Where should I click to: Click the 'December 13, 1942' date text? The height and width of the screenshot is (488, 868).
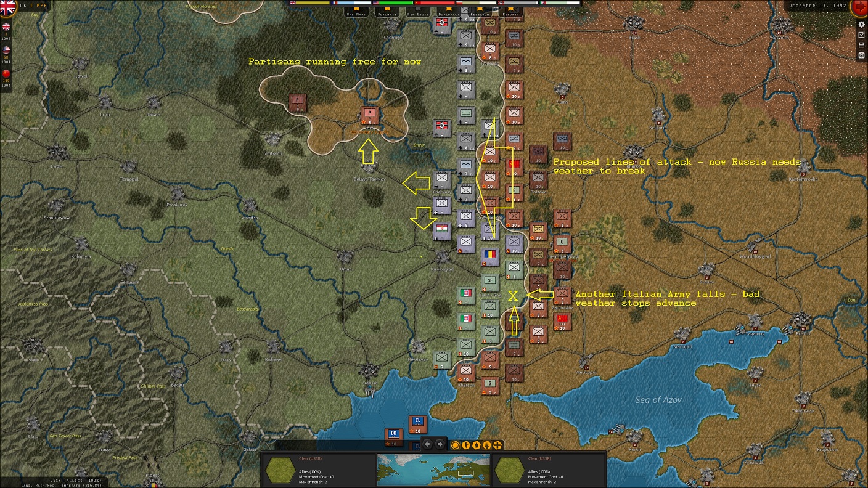click(x=817, y=5)
